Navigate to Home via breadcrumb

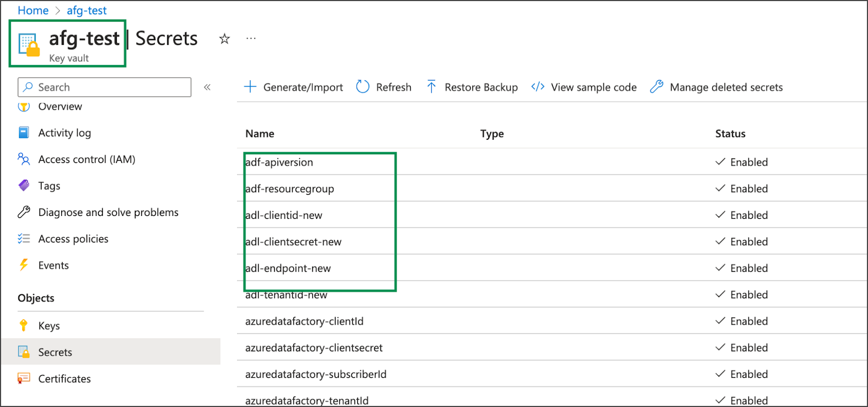(x=33, y=10)
